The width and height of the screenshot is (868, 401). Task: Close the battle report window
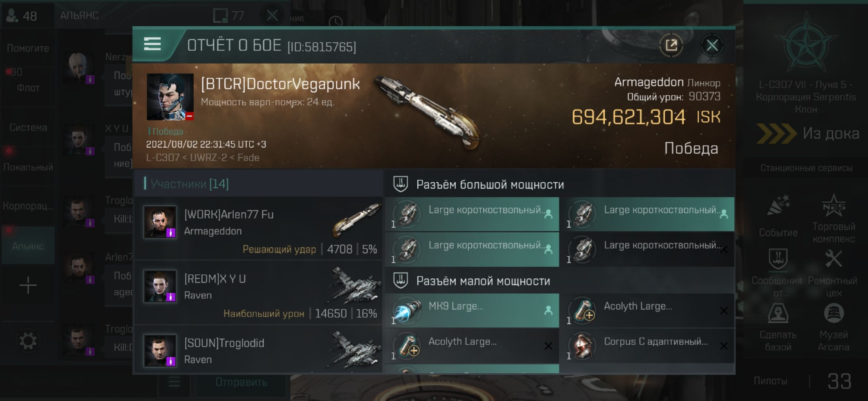tap(712, 45)
